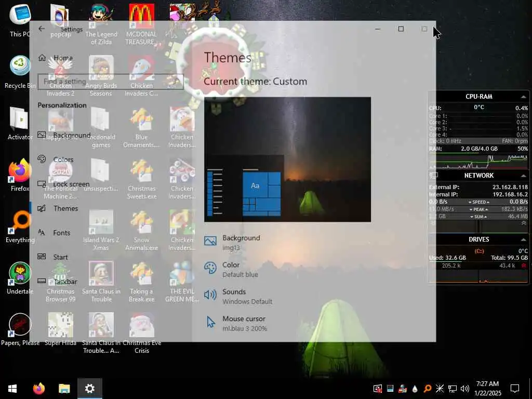Viewport: 532px width, 399px height.
Task: Collapse the DRIVES widget section
Action: coord(523,240)
